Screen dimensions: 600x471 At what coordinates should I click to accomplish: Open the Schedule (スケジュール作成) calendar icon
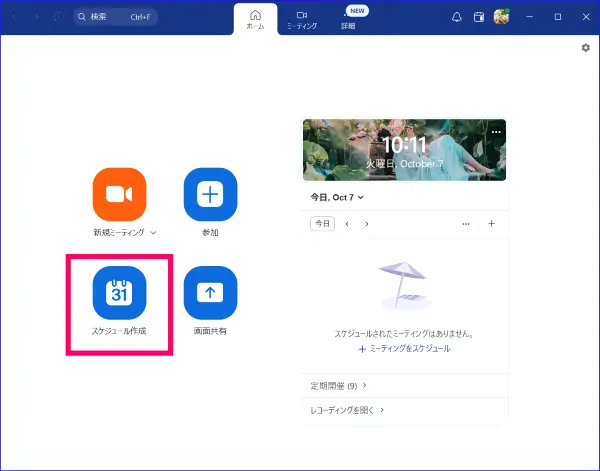tap(119, 293)
